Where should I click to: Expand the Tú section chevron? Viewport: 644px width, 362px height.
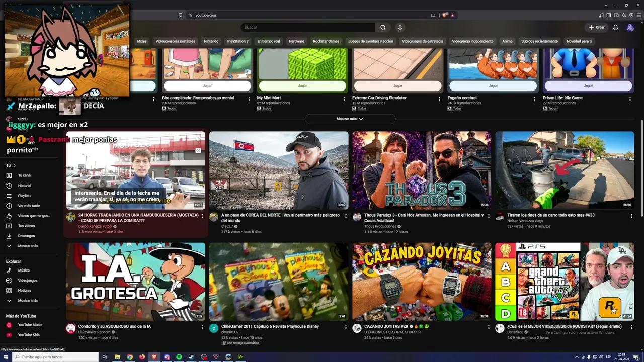click(14, 165)
